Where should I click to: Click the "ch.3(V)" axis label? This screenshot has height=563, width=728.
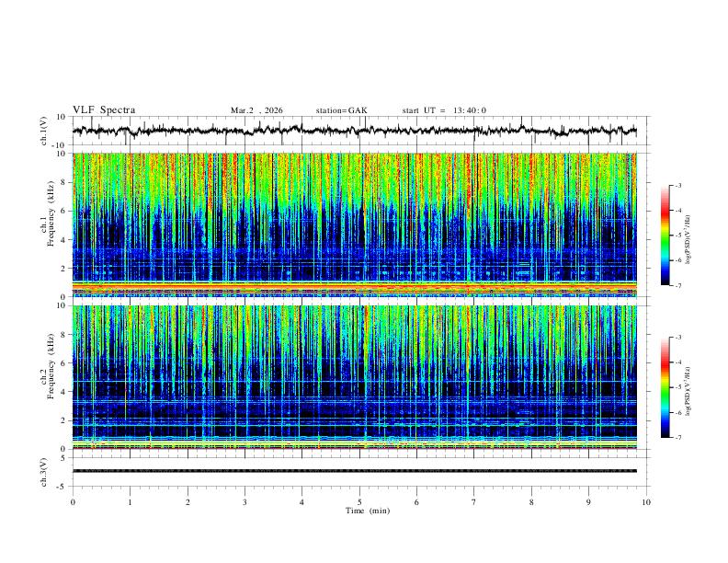click(44, 472)
